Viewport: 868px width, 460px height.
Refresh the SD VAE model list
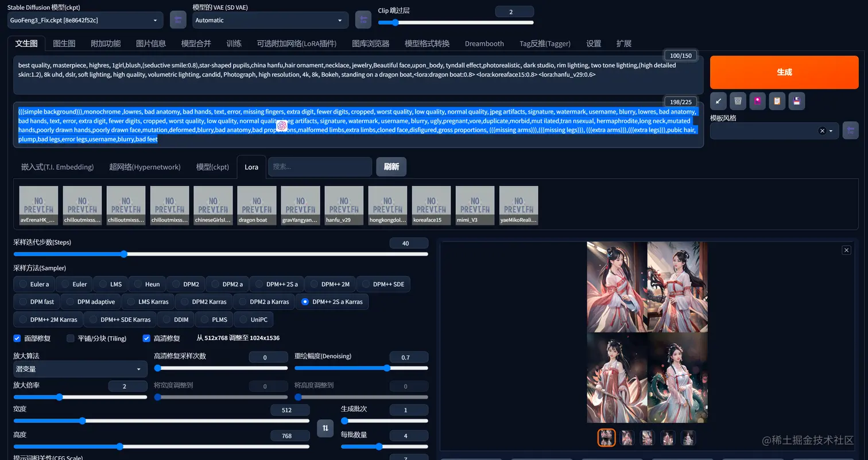pos(363,20)
